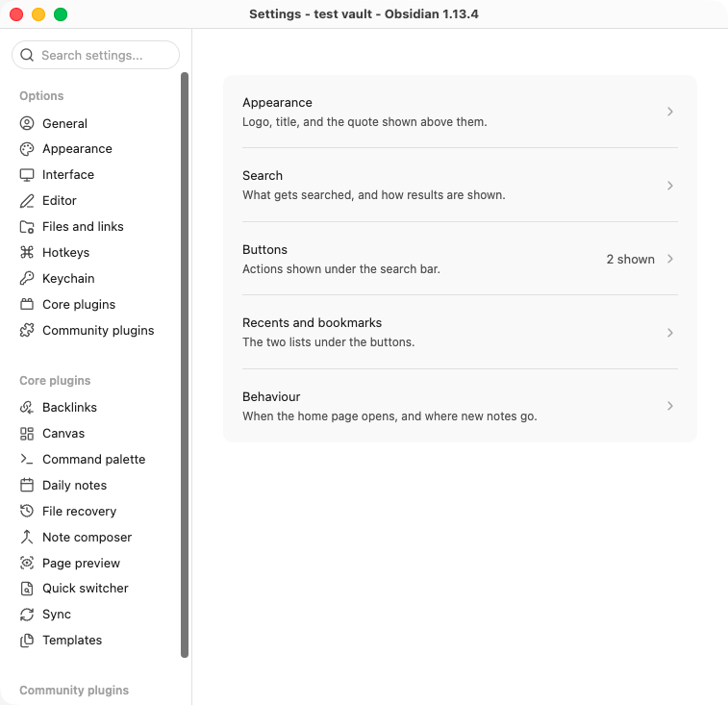Click 'When the home page opens' description

[389, 416]
